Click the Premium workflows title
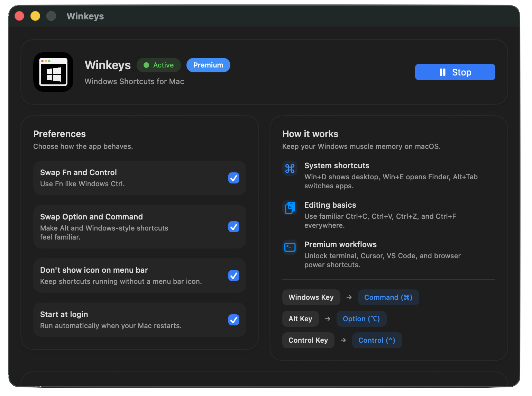 point(341,244)
